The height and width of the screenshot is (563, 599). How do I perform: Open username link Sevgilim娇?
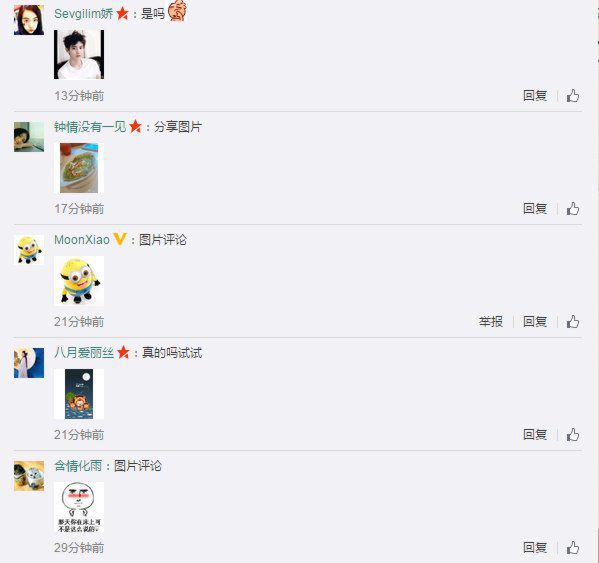(84, 14)
